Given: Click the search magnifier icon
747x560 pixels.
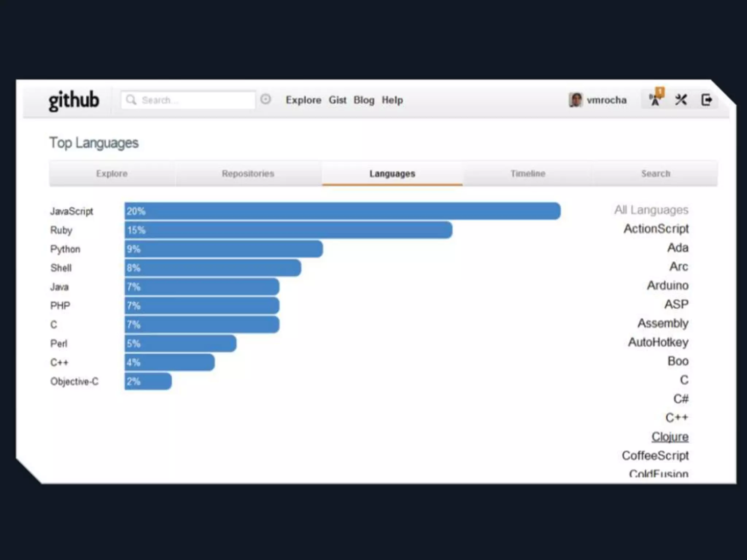Looking at the screenshot, I should [x=131, y=100].
